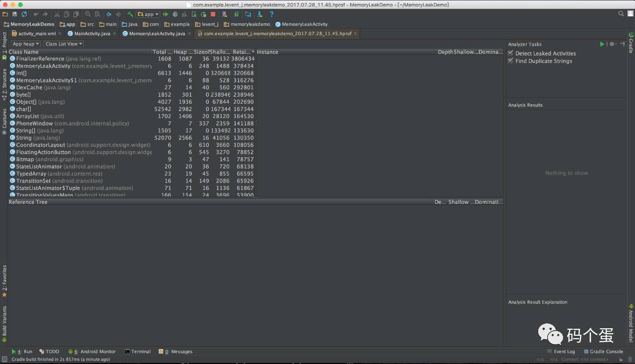Image resolution: width=635 pixels, height=364 pixels.
Task: Open the Captures side panel
Action: [x=4, y=121]
